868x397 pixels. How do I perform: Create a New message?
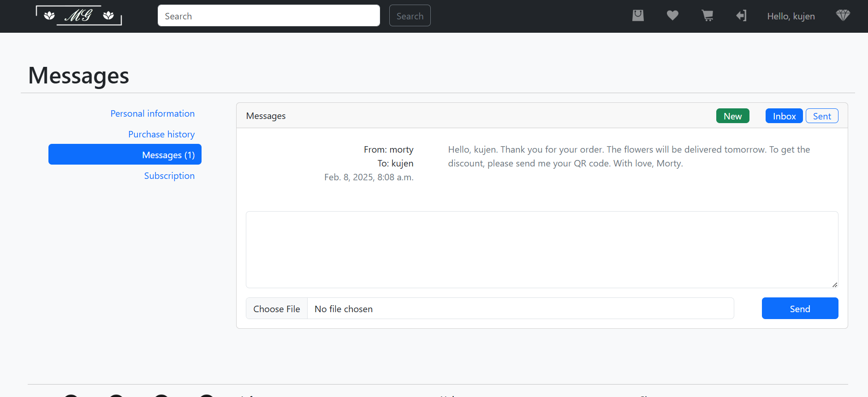733,116
